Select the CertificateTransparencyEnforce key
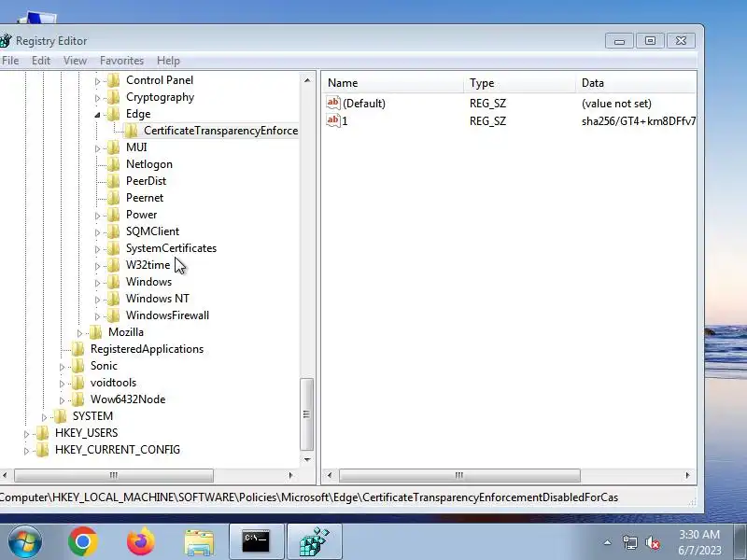Viewport: 747px width, 560px height. (220, 131)
